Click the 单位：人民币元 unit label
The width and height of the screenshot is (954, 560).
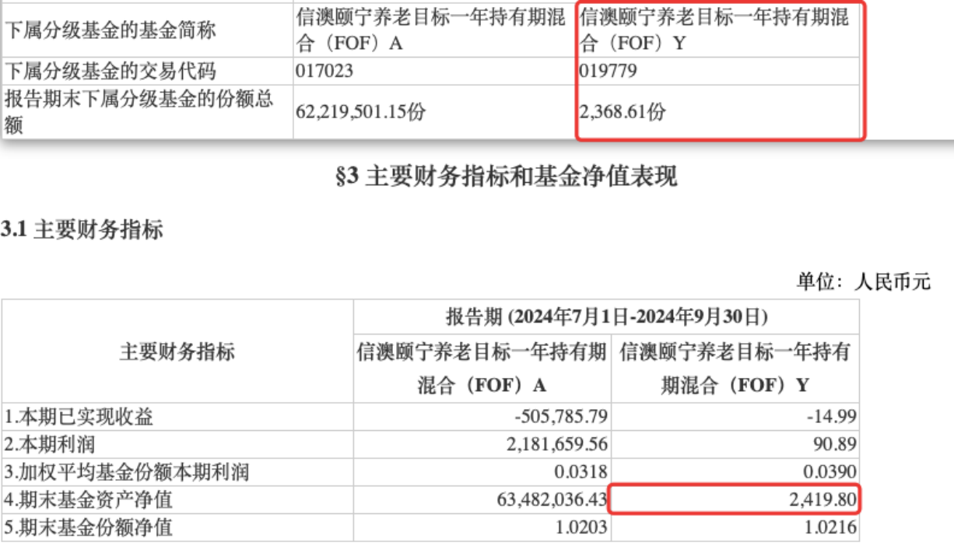pos(863,281)
